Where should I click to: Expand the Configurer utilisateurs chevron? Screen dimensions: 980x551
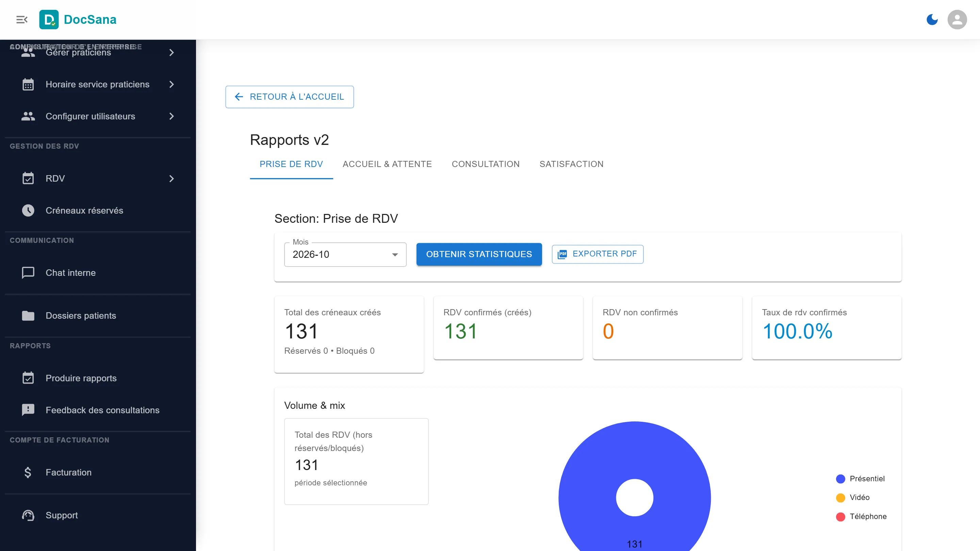click(171, 116)
